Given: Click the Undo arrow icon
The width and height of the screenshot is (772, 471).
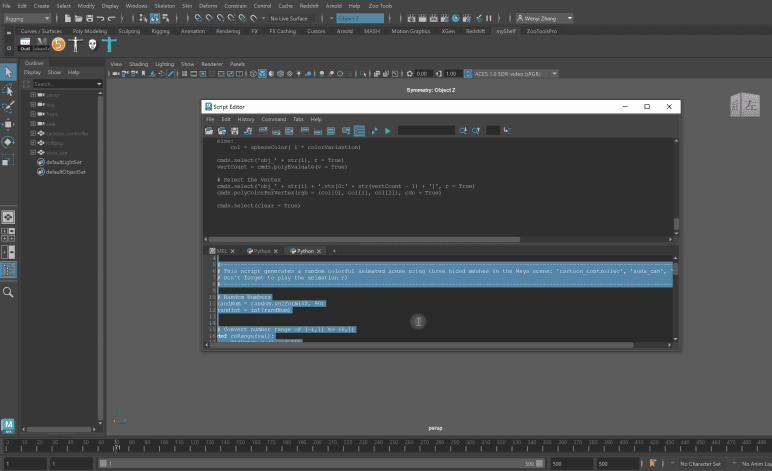Looking at the screenshot, I should (100, 18).
